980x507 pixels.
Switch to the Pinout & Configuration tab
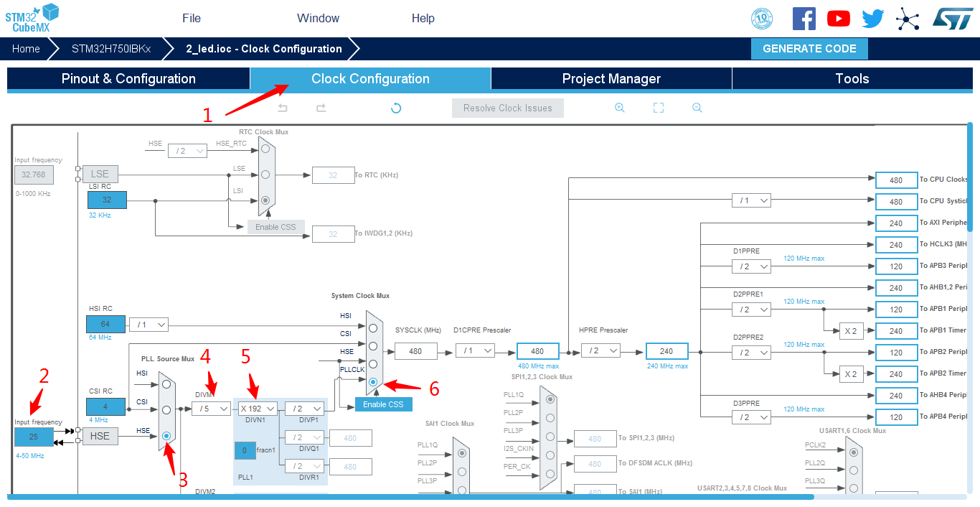pyautogui.click(x=128, y=79)
